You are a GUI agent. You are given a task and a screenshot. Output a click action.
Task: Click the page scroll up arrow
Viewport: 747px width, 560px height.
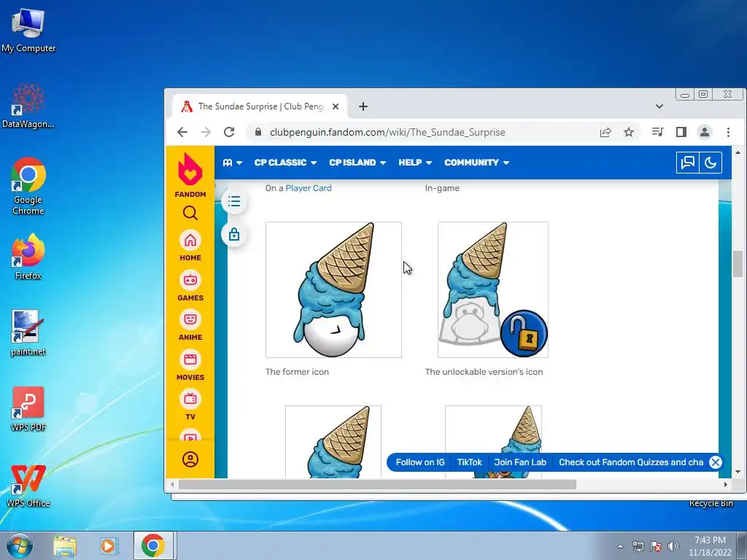point(738,152)
